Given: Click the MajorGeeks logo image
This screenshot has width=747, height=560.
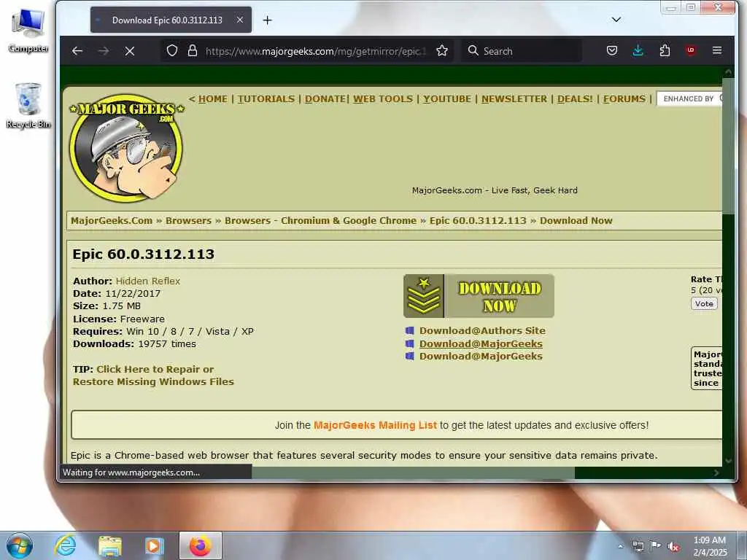Looking at the screenshot, I should pos(127,147).
